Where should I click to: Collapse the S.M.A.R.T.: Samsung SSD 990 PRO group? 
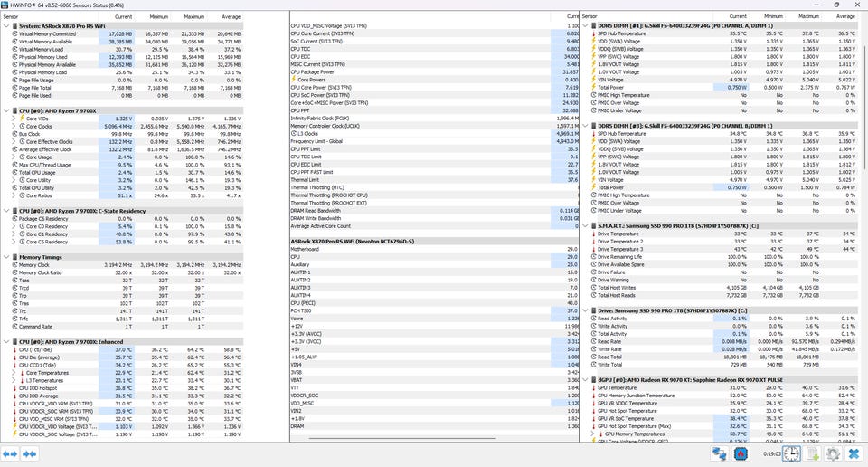[x=585, y=226]
